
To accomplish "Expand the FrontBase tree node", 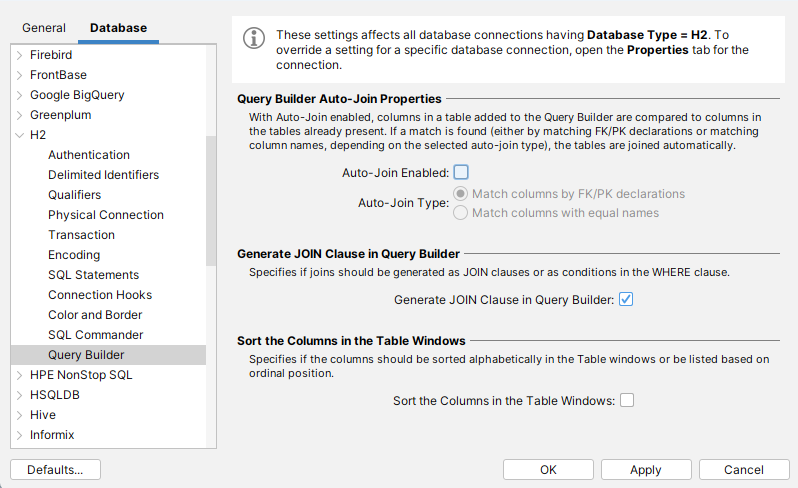I will coord(19,75).
